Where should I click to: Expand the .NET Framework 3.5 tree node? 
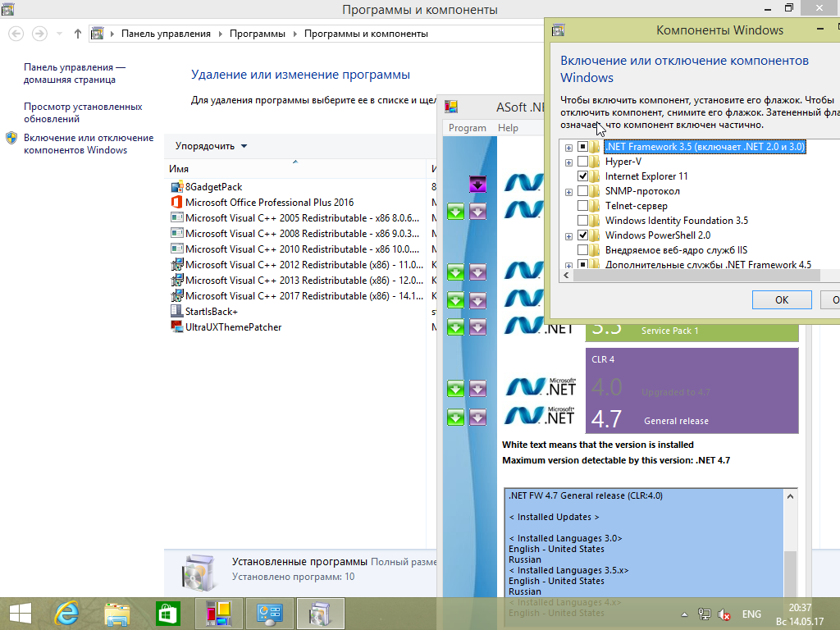point(568,148)
